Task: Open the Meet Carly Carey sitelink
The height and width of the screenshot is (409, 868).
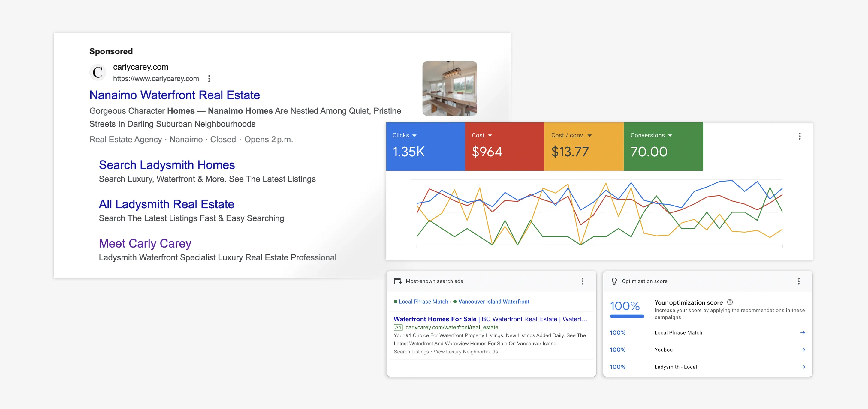Action: (x=145, y=243)
